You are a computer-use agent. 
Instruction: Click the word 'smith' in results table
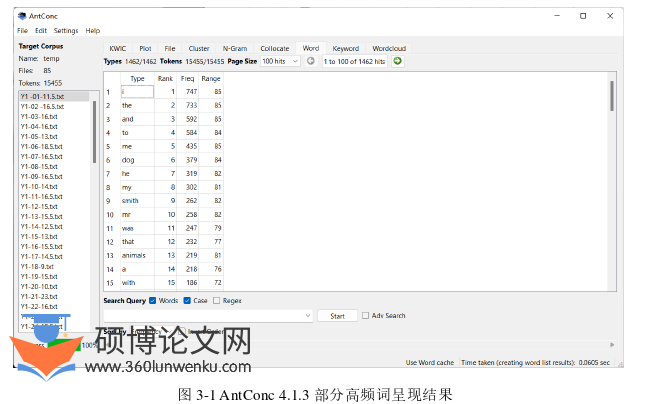pyautogui.click(x=130, y=201)
